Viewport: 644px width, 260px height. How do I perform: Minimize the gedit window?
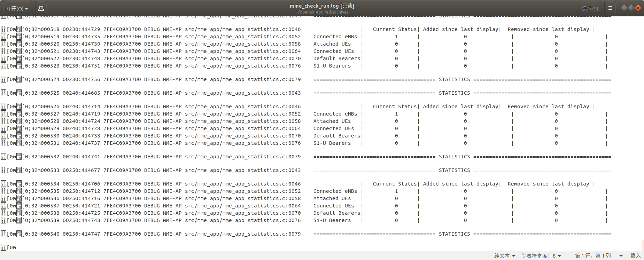point(624,8)
